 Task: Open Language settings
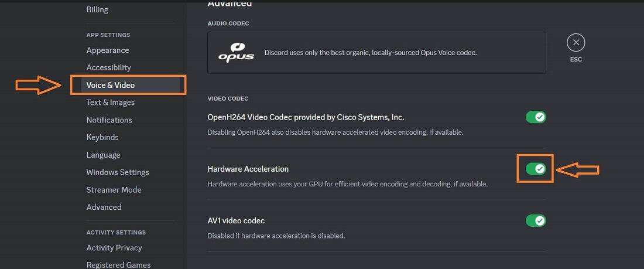(x=104, y=155)
